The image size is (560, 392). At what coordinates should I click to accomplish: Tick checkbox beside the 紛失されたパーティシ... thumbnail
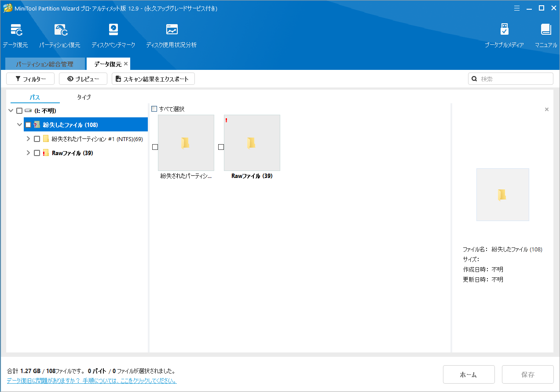click(x=155, y=147)
